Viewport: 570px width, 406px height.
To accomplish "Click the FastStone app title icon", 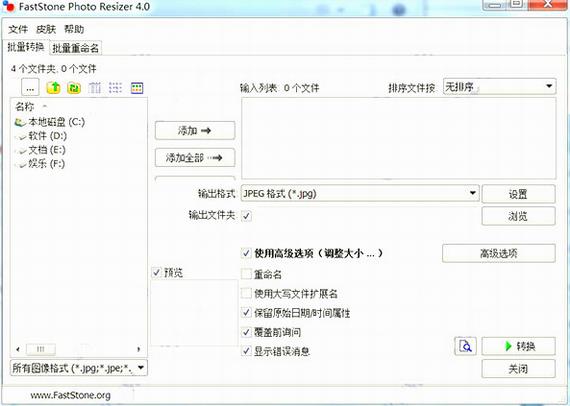I will [x=9, y=6].
